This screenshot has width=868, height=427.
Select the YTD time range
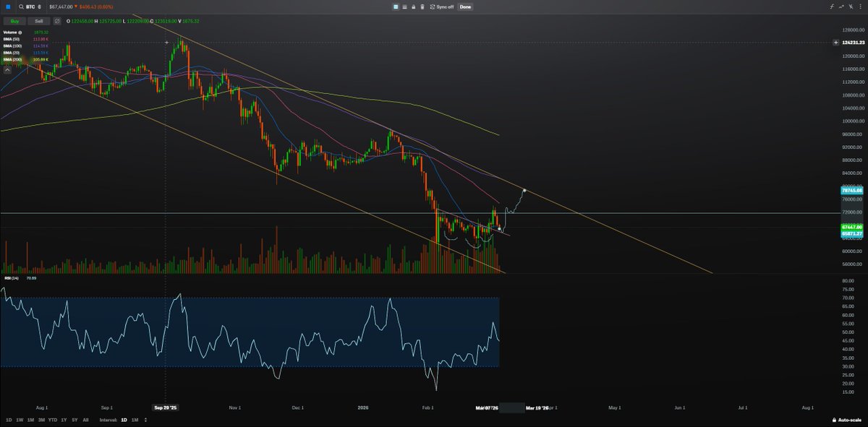pyautogui.click(x=54, y=420)
